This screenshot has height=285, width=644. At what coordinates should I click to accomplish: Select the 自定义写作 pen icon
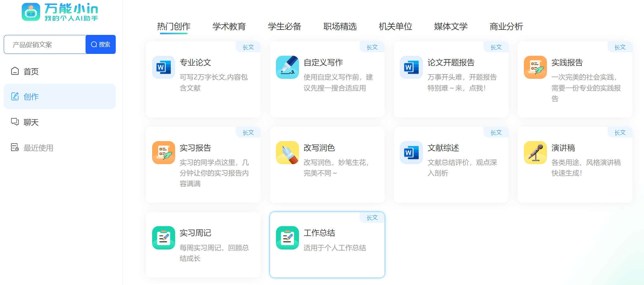pos(287,67)
